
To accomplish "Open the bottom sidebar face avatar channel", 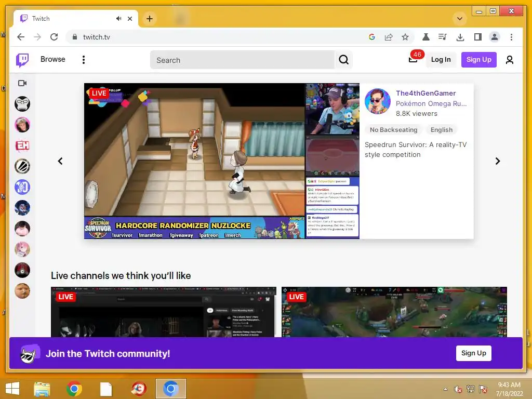I will coord(22,291).
